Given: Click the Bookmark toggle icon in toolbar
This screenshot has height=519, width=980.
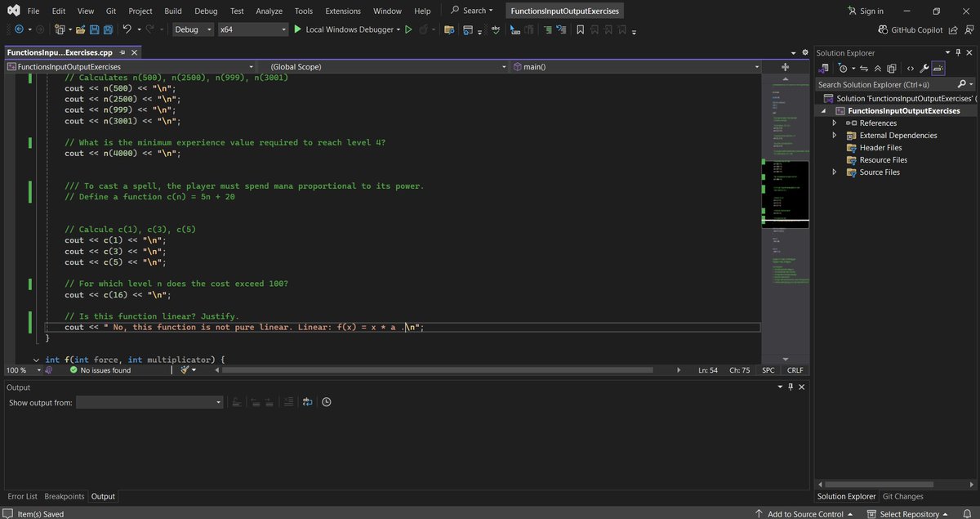Looking at the screenshot, I should (580, 29).
